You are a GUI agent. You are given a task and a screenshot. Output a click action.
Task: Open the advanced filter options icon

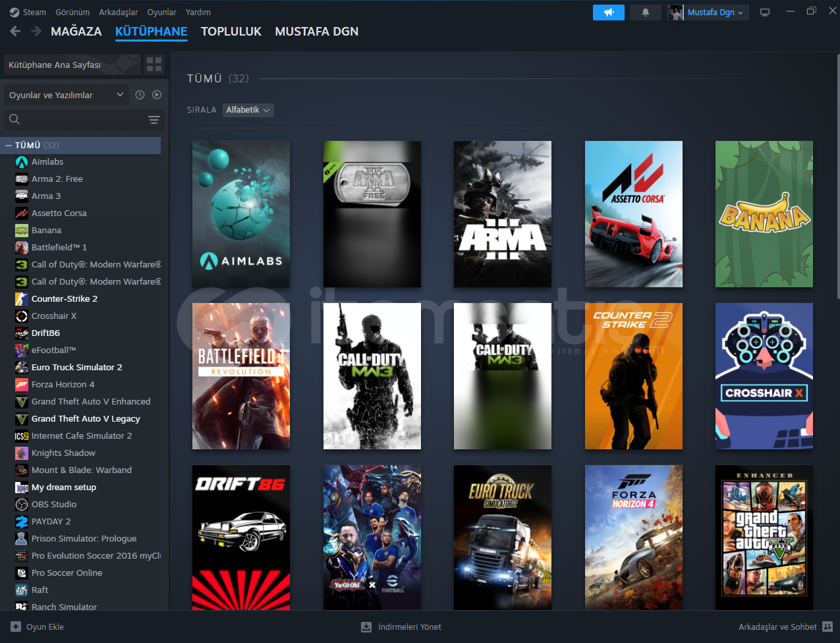click(154, 120)
